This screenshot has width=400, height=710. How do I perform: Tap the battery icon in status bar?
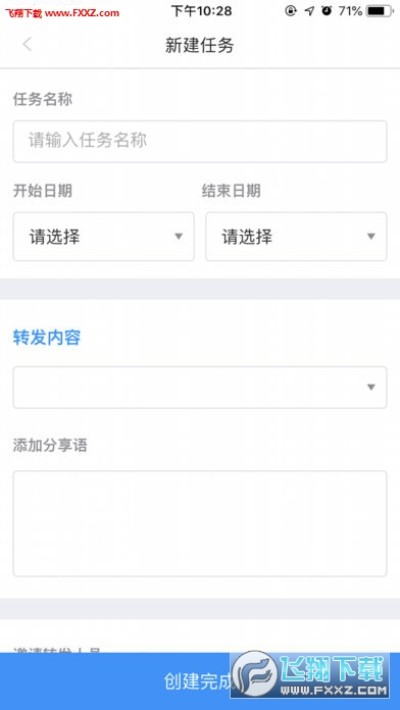(x=380, y=11)
